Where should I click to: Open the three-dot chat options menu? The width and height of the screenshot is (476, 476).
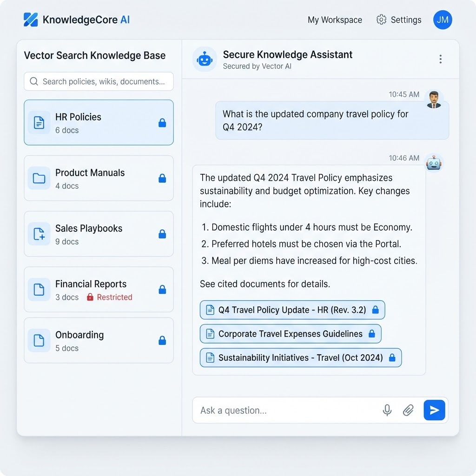coord(440,59)
